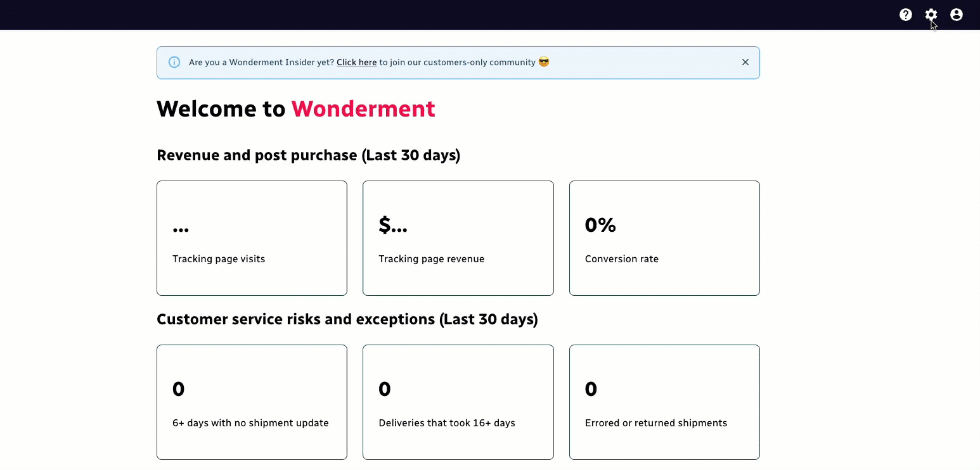
Task: Open the settings gear icon
Action: (931, 15)
